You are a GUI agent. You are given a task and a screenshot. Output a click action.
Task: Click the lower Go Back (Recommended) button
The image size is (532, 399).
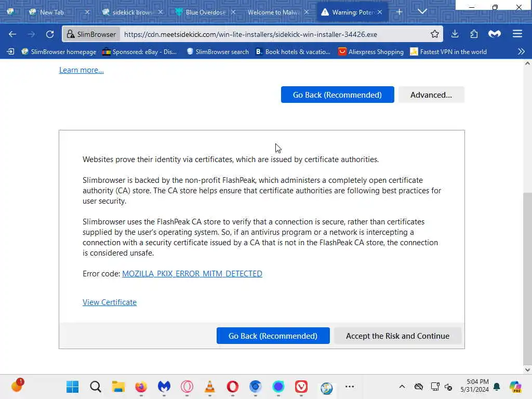[273, 336]
